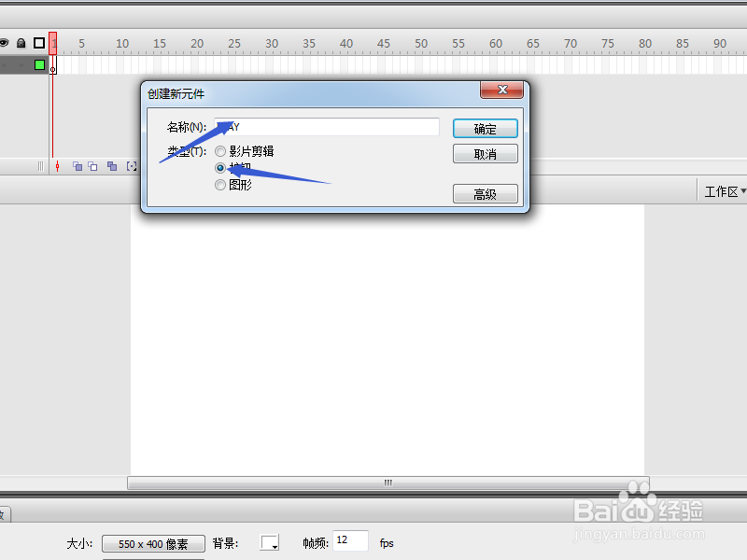
Task: Edit the symbol name in 名称 field
Action: (x=325, y=126)
